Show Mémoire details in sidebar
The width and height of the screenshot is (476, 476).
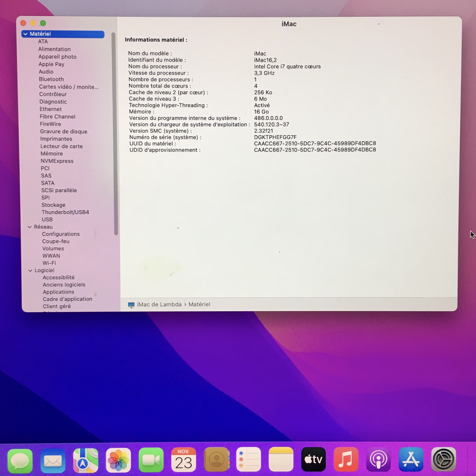tap(52, 154)
